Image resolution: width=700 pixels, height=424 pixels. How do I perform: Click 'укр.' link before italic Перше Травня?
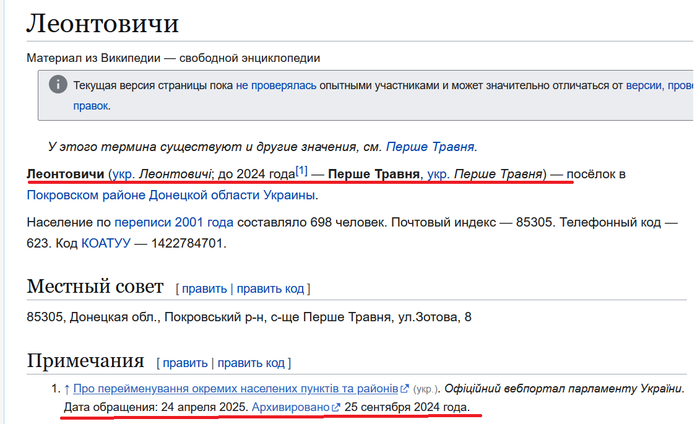coord(438,174)
